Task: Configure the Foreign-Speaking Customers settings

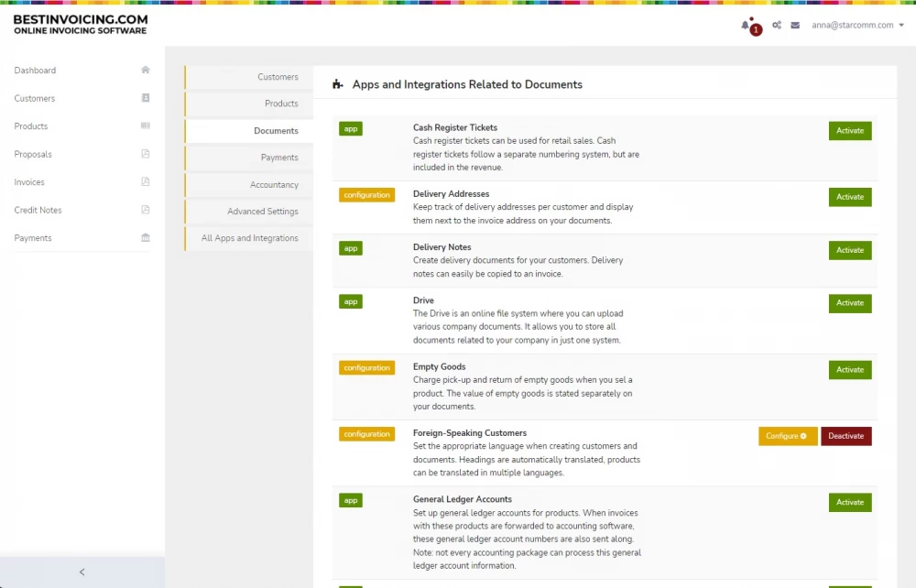Action: [787, 436]
